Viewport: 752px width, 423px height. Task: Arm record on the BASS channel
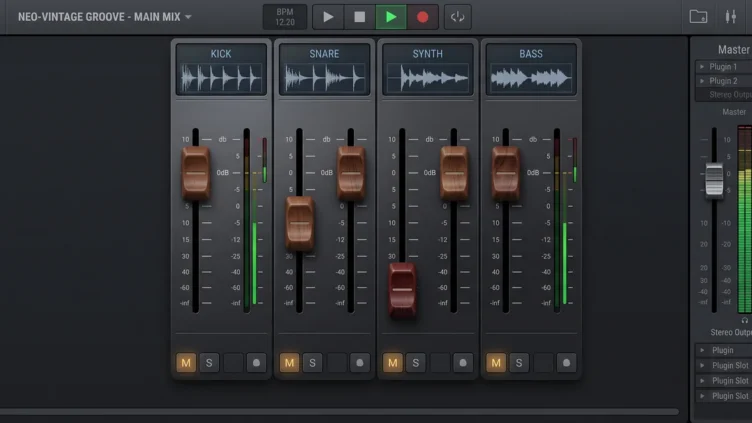[566, 363]
